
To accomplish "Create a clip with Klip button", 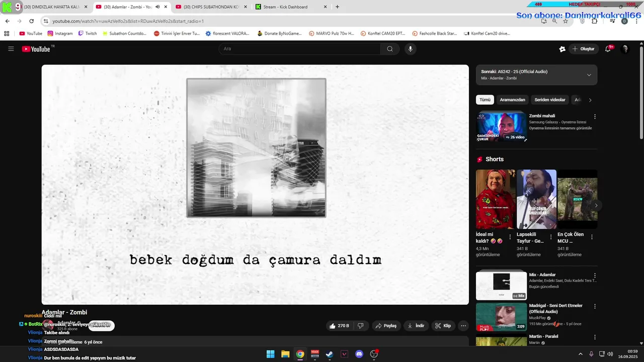I will 443,326.
